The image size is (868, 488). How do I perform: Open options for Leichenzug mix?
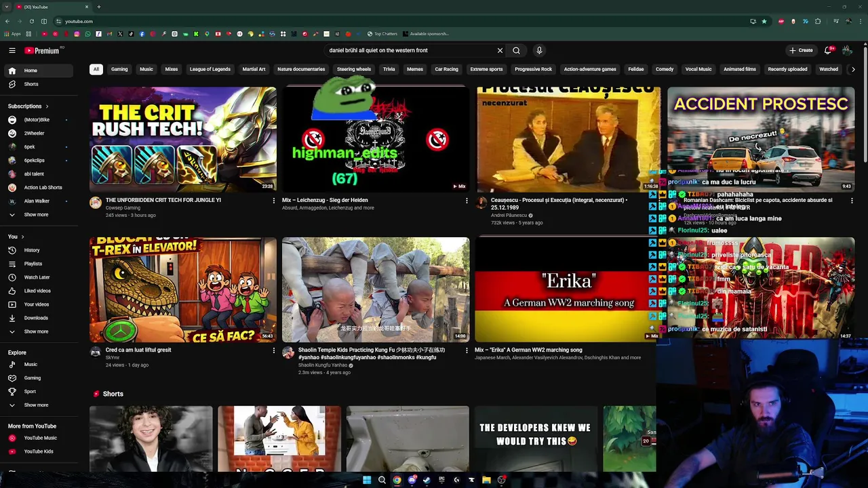point(467,201)
